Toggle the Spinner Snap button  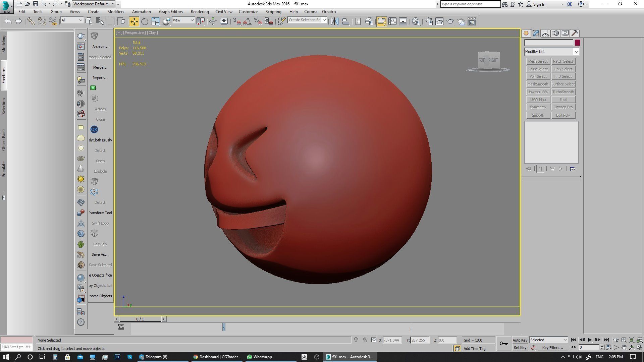coord(269,21)
